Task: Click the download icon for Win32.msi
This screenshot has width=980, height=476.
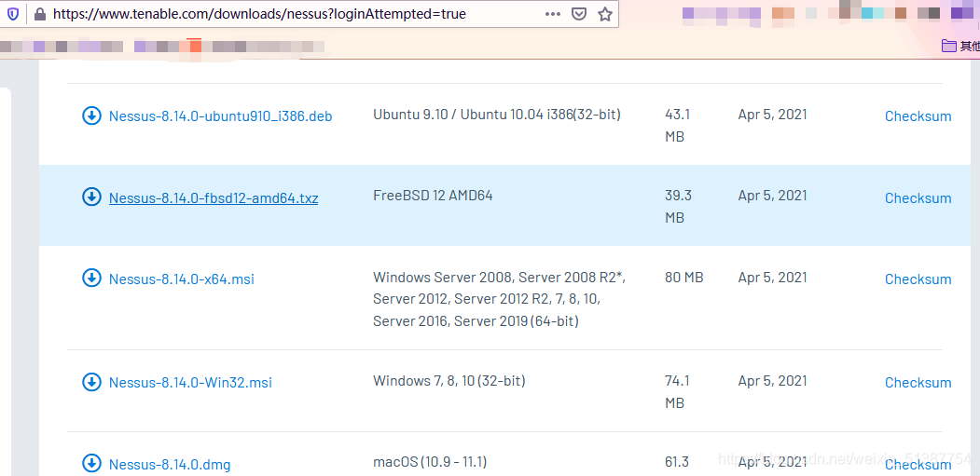Action: click(91, 382)
